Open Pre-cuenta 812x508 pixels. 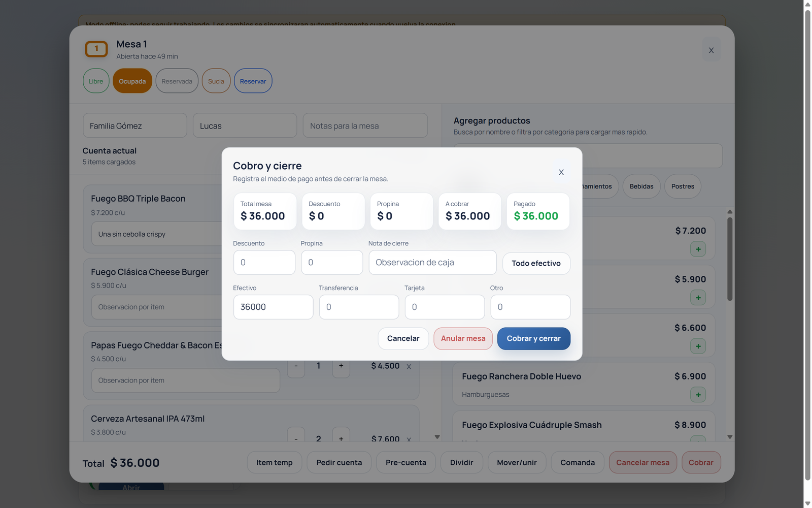pos(406,462)
